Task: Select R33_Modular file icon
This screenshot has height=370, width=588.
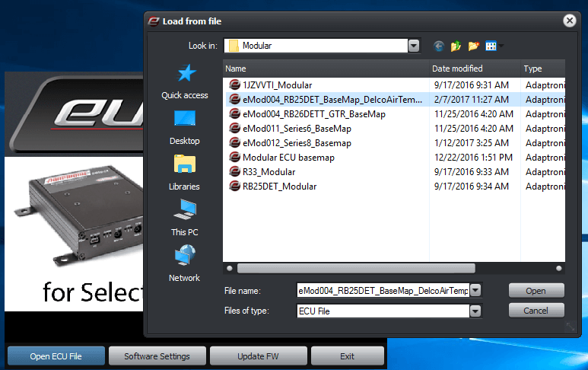Action: [235, 172]
